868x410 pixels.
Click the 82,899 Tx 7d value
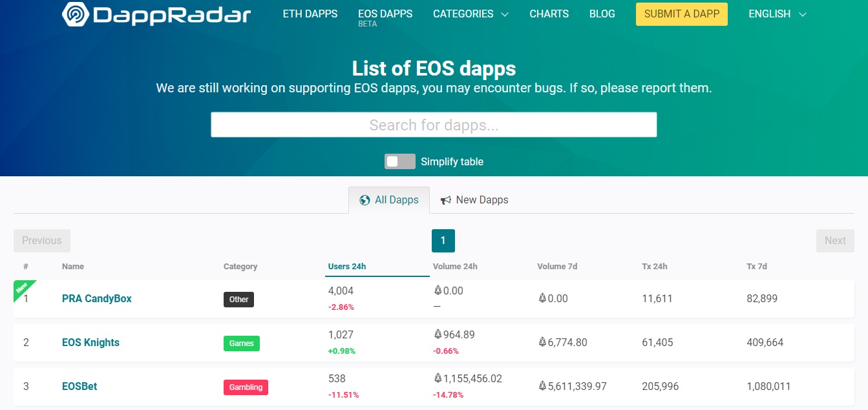(762, 298)
